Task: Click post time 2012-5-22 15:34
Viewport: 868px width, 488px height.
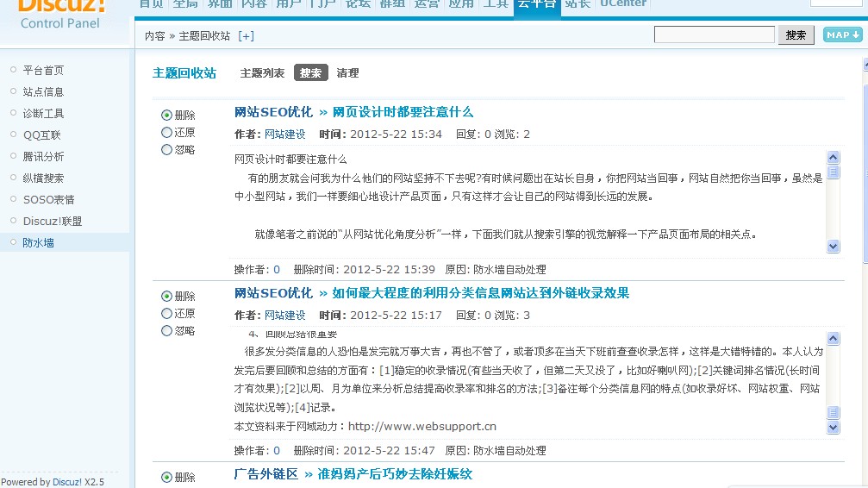Action: pyautogui.click(x=397, y=135)
